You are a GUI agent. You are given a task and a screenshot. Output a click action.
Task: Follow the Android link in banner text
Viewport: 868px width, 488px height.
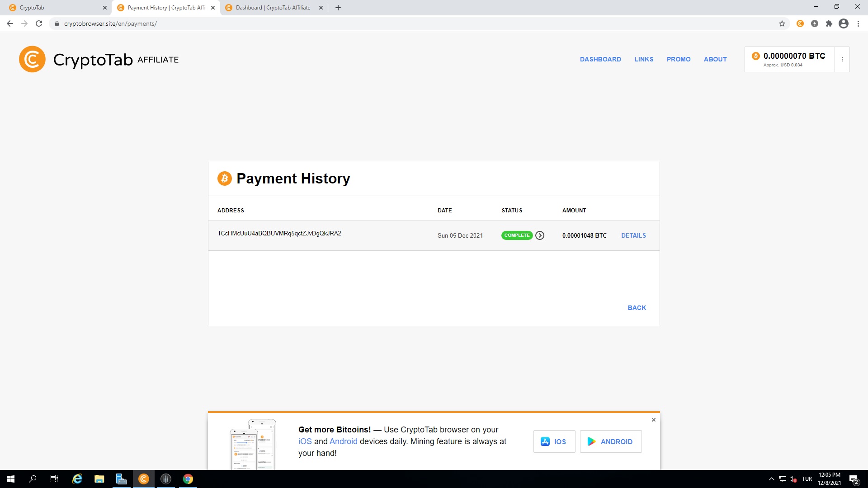click(x=344, y=441)
